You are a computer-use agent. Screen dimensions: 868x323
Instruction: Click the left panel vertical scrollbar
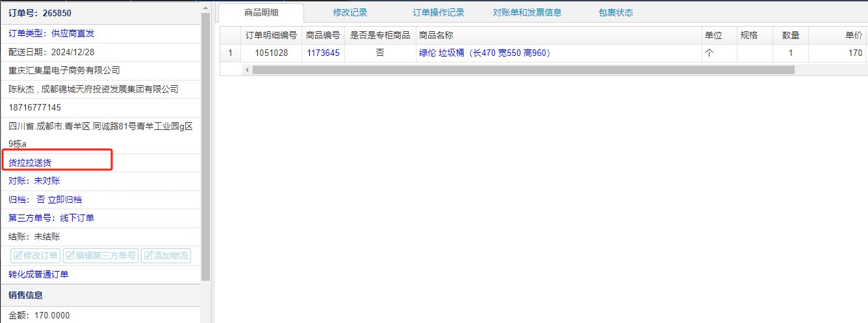coord(205,146)
